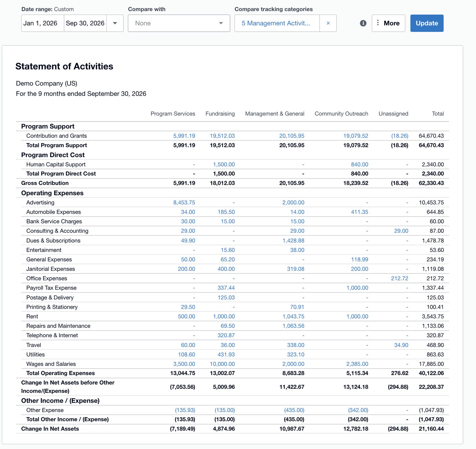
Task: Open the date range preset dropdown arrow
Action: click(115, 23)
